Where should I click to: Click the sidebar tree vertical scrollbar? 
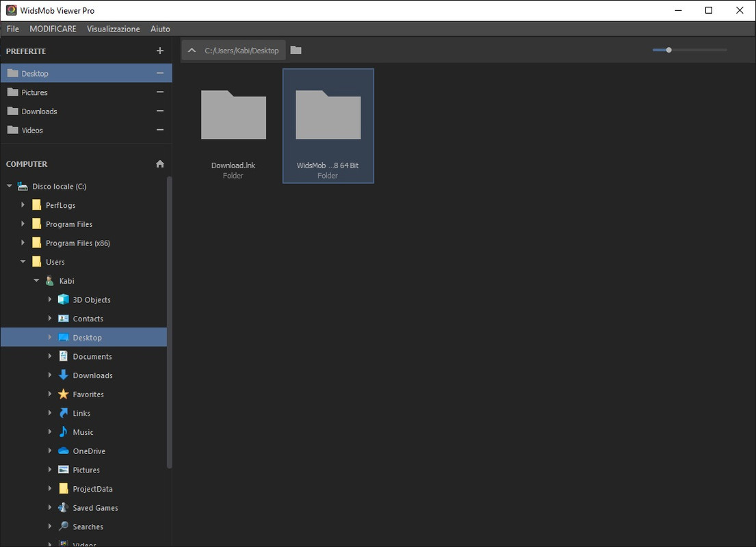[x=169, y=322]
